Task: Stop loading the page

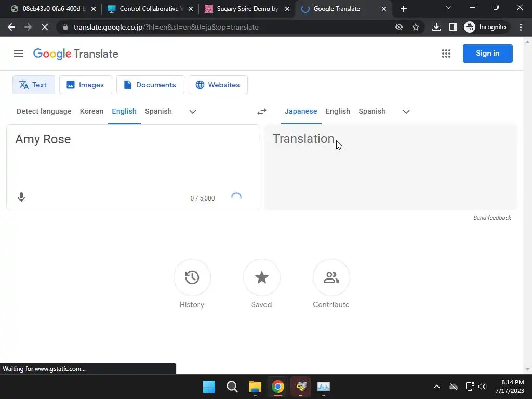Action: tap(45, 27)
